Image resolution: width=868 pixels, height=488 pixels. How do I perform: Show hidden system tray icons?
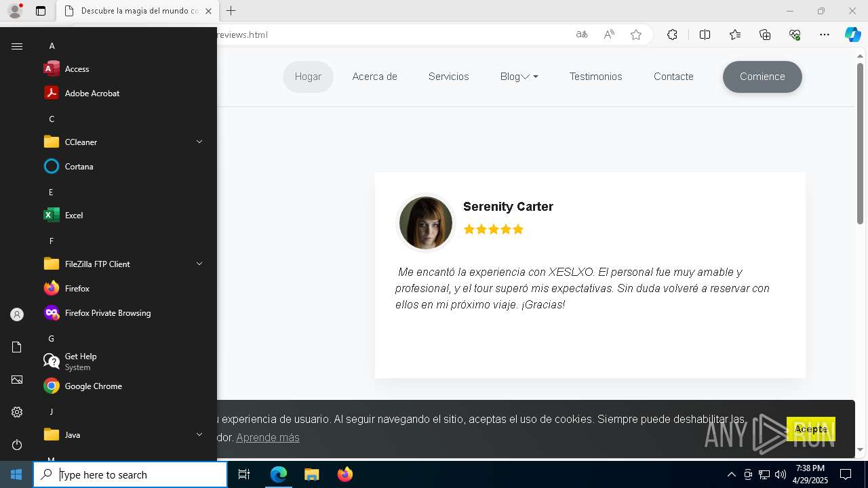[x=731, y=474]
